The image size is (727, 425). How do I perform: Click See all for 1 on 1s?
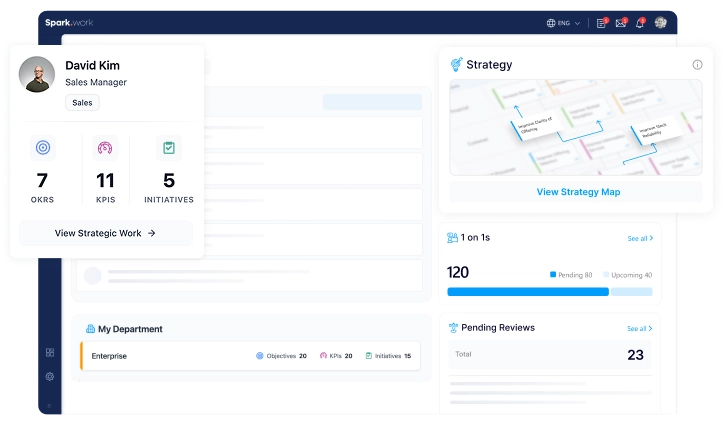(639, 239)
